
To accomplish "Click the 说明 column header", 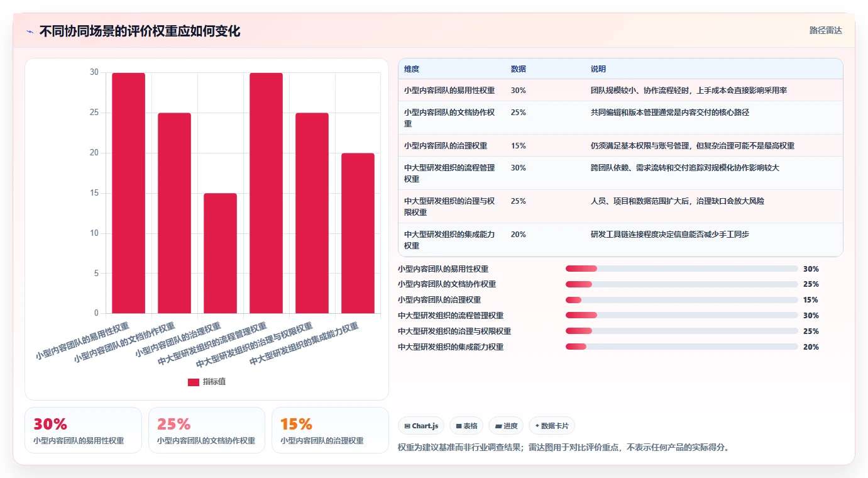I will coord(598,69).
